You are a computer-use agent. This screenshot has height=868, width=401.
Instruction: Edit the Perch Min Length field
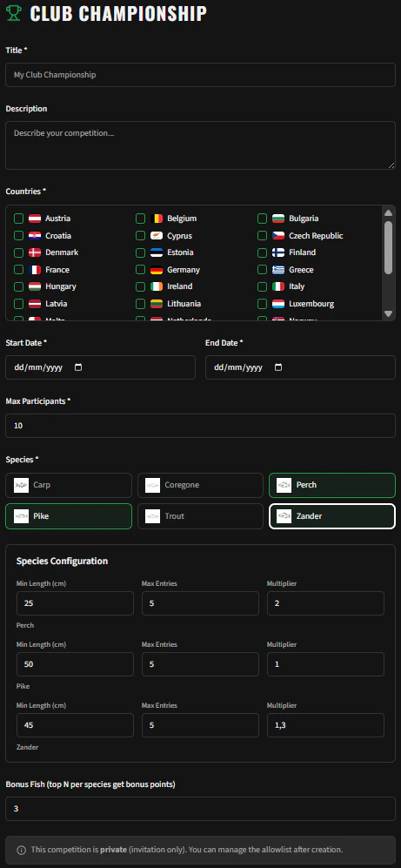coord(75,603)
